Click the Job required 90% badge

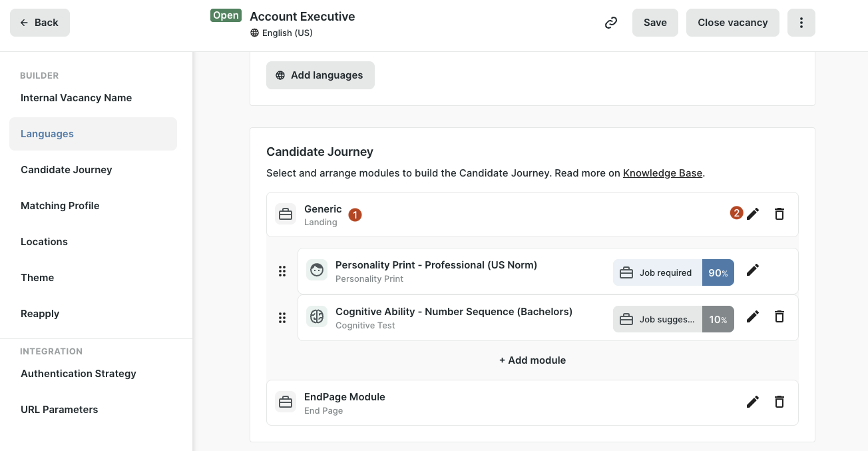click(x=673, y=272)
